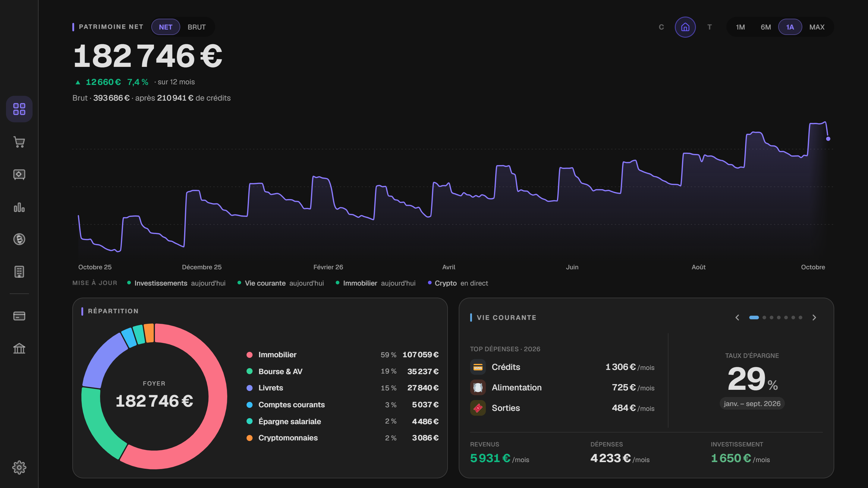
Task: Click the Alimentation plate icon
Action: 478,388
